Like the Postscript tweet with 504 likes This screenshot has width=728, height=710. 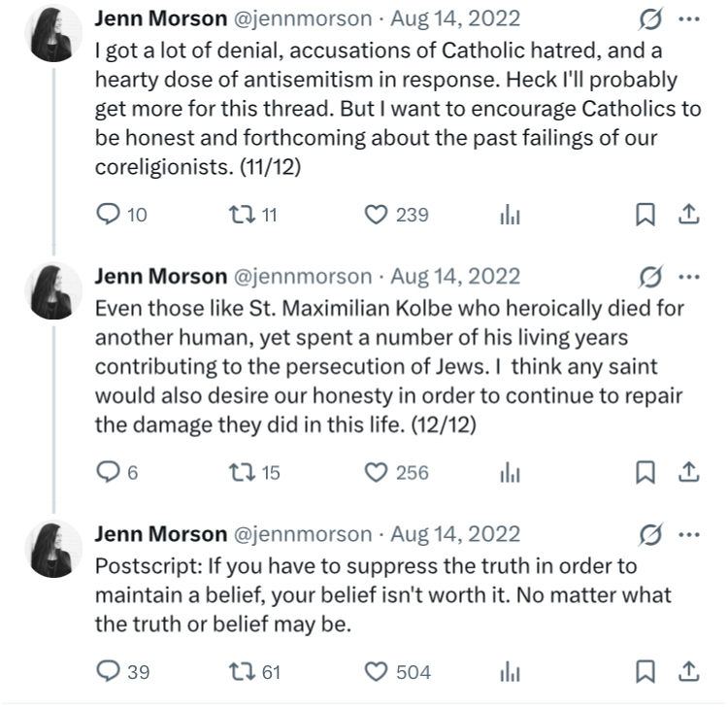pyautogui.click(x=377, y=671)
